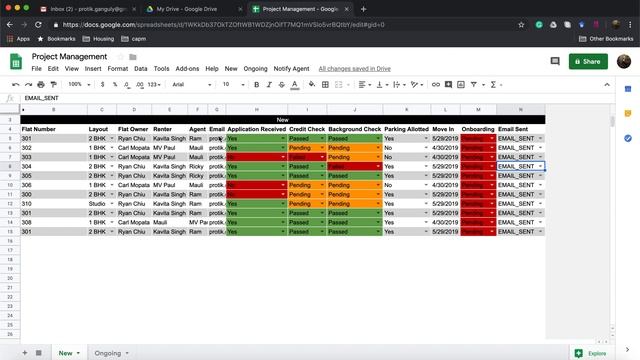Show all sheets list icon

pyautogui.click(x=38, y=353)
